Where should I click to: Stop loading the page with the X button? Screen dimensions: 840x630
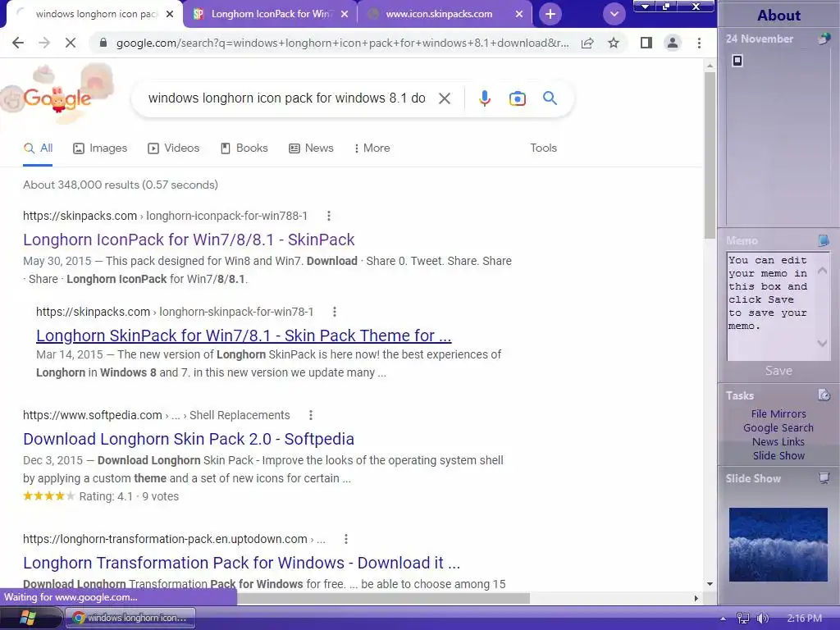[x=71, y=43]
